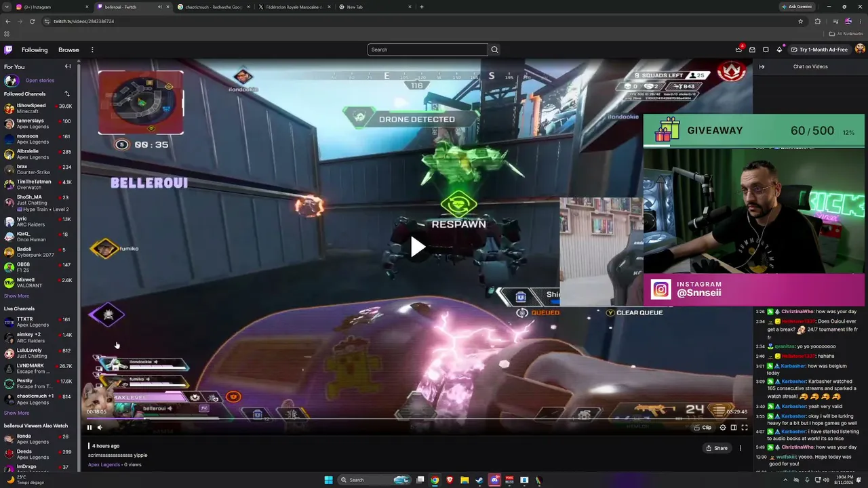Image resolution: width=868 pixels, height=488 pixels.
Task: Open stories link in sidebar
Action: point(40,81)
